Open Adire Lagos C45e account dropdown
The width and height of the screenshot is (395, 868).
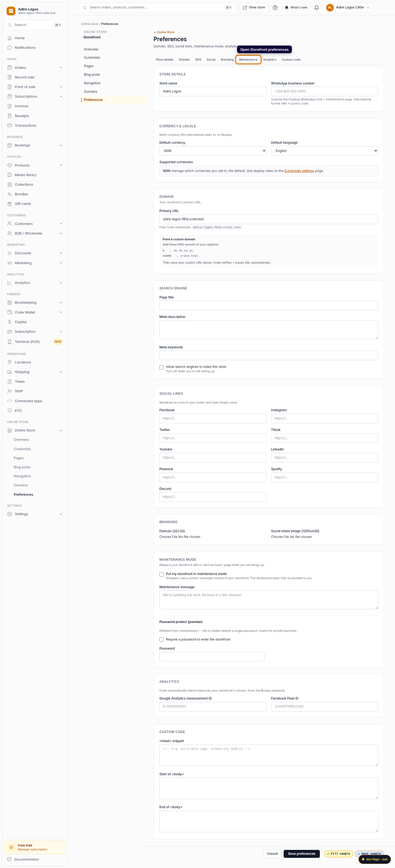click(x=348, y=7)
